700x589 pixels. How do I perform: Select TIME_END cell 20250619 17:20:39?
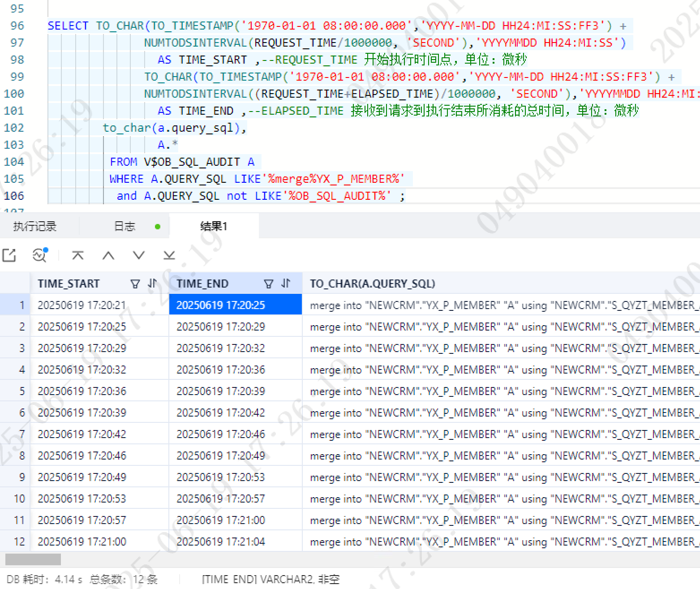click(236, 391)
